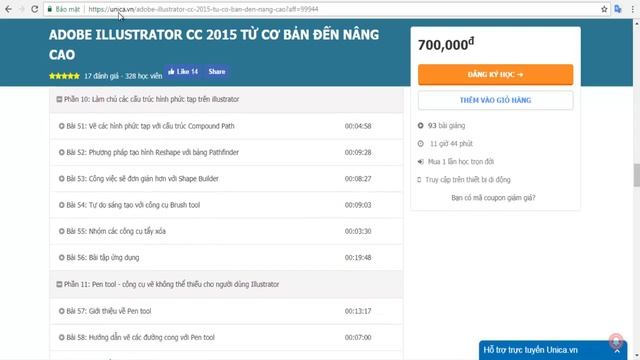Screen dimensions: 640x360
Task: Click duration 00:19:48 of Bài 56
Action: click(358, 258)
